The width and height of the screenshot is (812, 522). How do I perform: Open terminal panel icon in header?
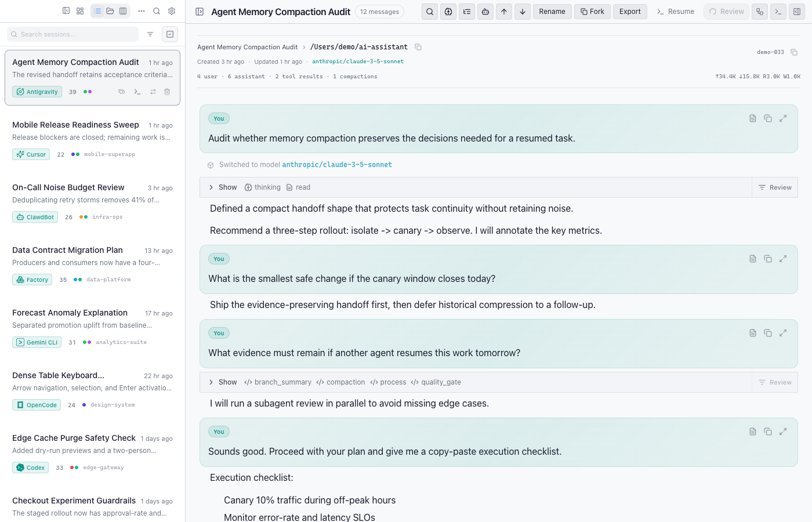coord(778,12)
